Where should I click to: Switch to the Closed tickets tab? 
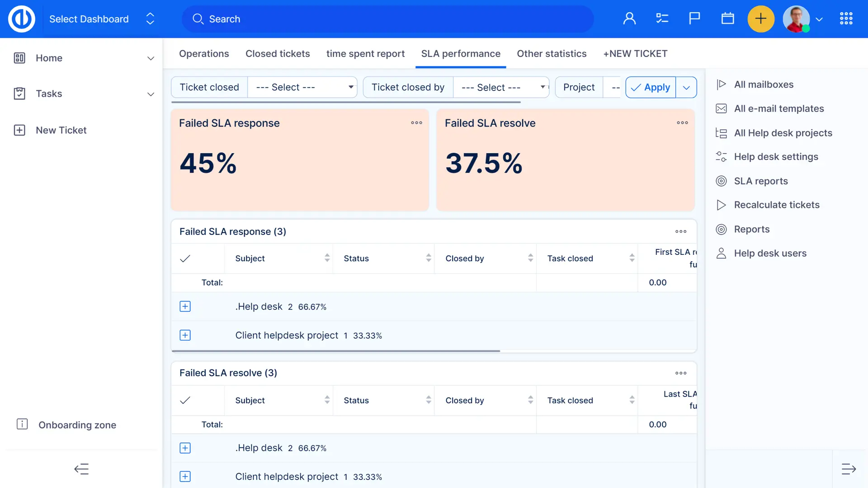click(x=278, y=54)
